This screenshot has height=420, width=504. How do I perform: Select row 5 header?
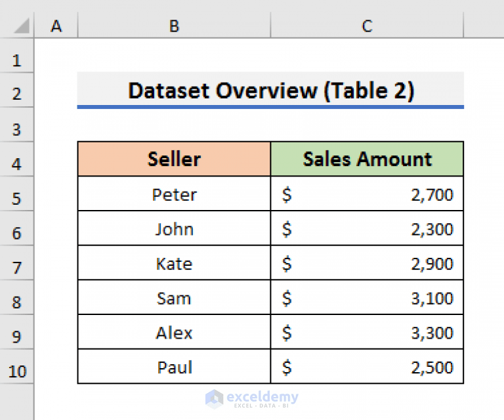click(16, 194)
